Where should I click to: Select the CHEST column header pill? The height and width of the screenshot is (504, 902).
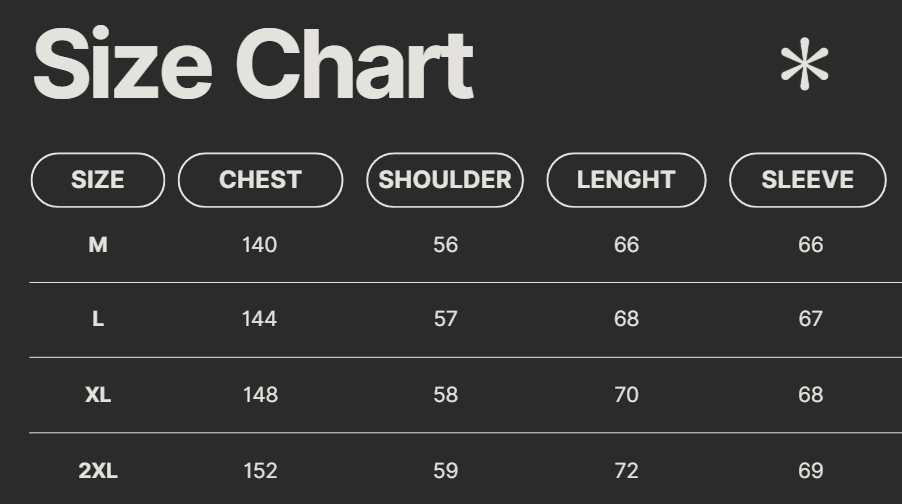pos(260,180)
